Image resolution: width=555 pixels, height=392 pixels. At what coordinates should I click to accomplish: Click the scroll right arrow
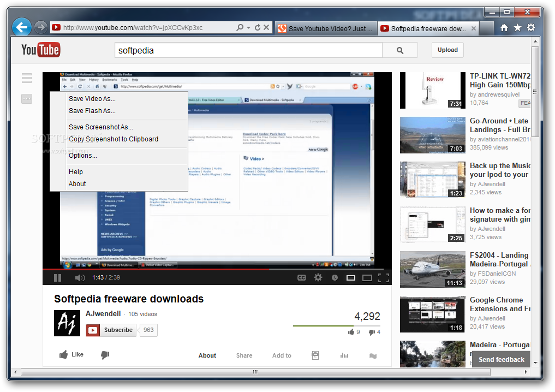(526, 372)
